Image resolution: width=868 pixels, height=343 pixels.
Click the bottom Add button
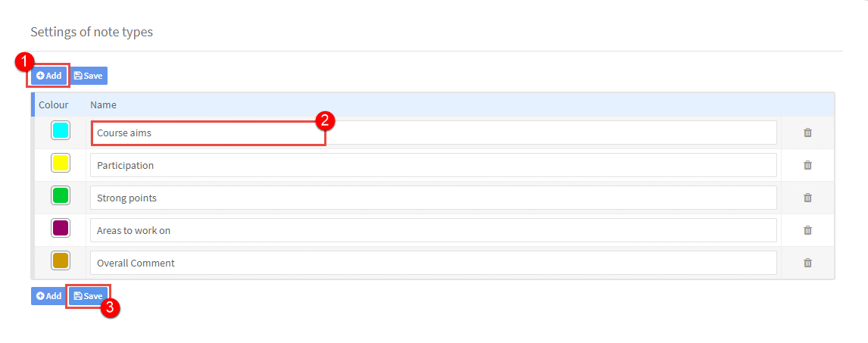[48, 296]
